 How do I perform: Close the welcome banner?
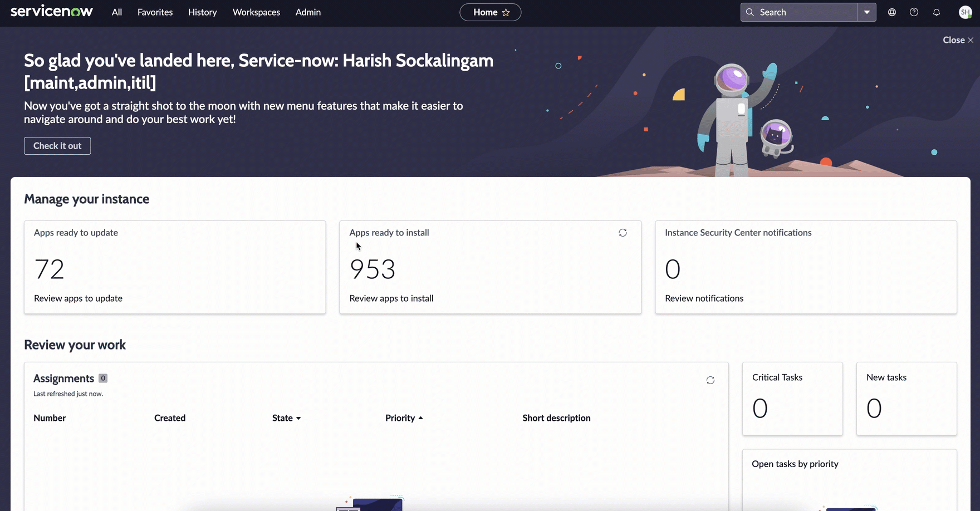(958, 40)
